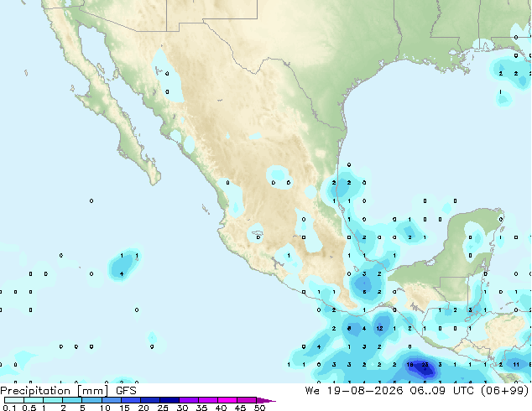Click the legend label "10"
This screenshot has height=411, width=532.
[105, 408]
